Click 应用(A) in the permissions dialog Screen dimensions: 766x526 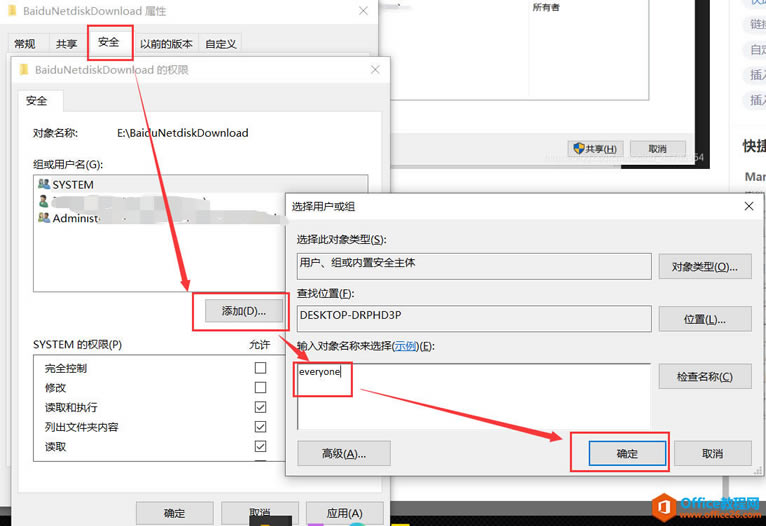point(344,513)
